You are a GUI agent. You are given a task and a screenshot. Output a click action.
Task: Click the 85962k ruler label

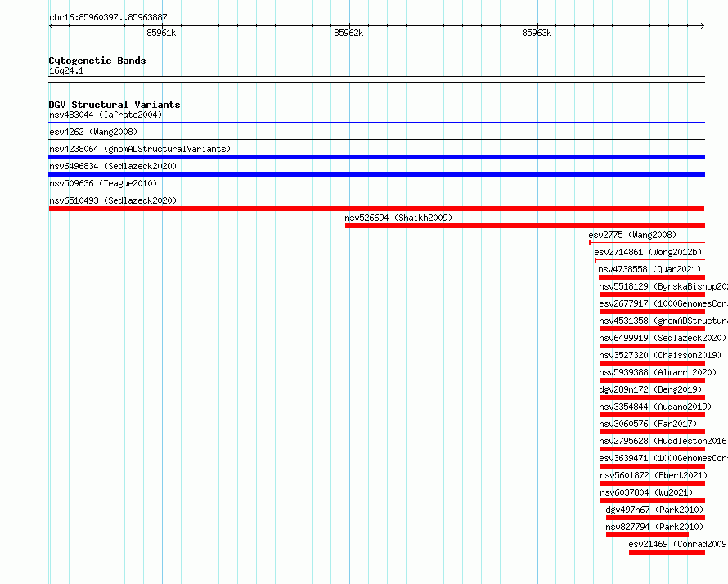[348, 33]
